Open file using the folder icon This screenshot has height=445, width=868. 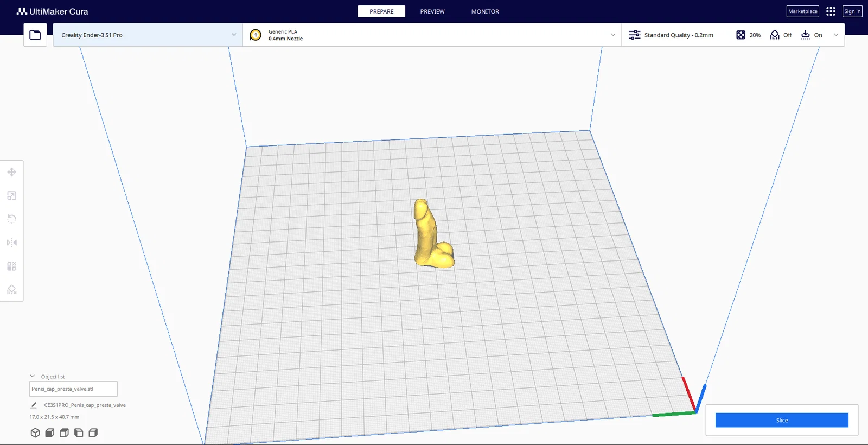click(35, 35)
